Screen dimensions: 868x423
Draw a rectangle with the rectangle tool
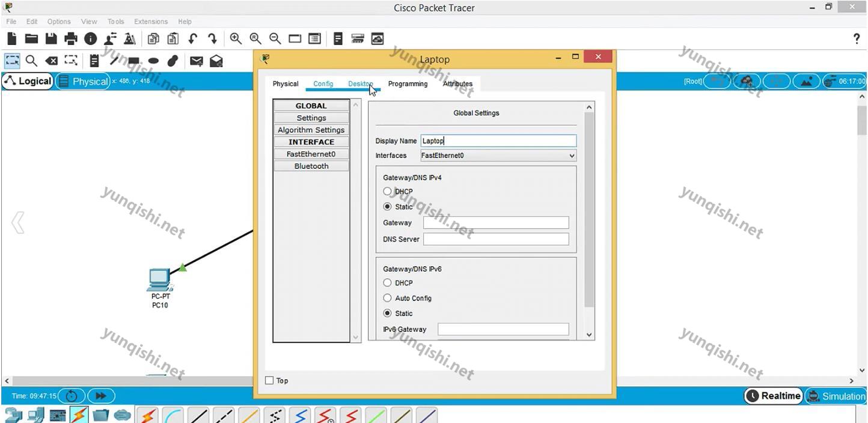(x=133, y=61)
